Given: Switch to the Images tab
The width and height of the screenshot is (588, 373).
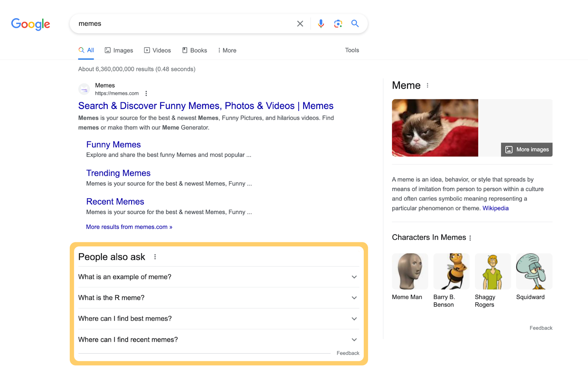Looking at the screenshot, I should click(x=119, y=50).
